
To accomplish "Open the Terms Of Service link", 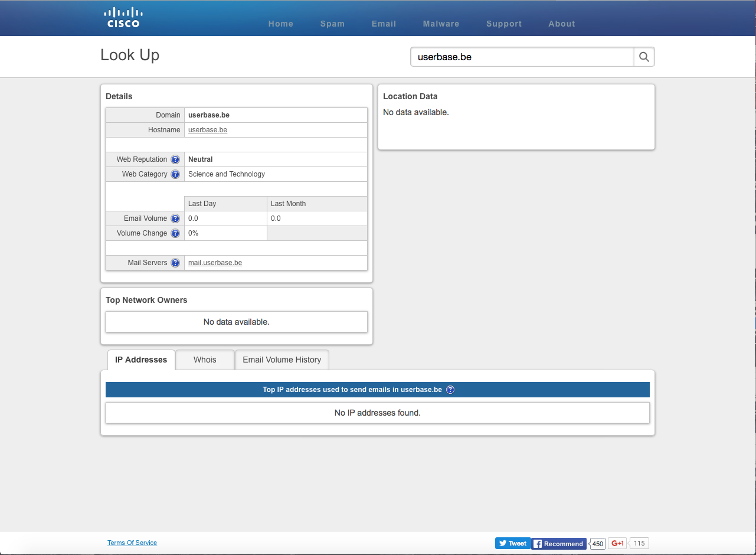I will point(132,543).
